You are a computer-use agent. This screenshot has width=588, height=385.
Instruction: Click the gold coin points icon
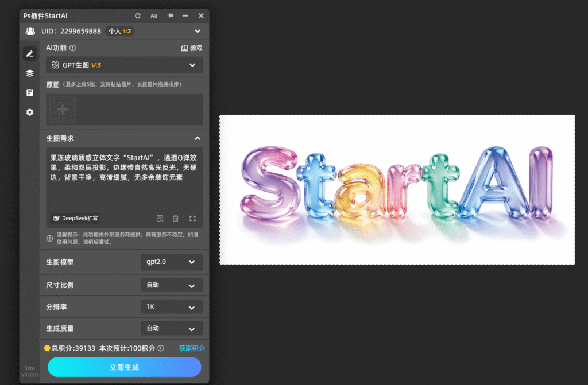(x=47, y=348)
